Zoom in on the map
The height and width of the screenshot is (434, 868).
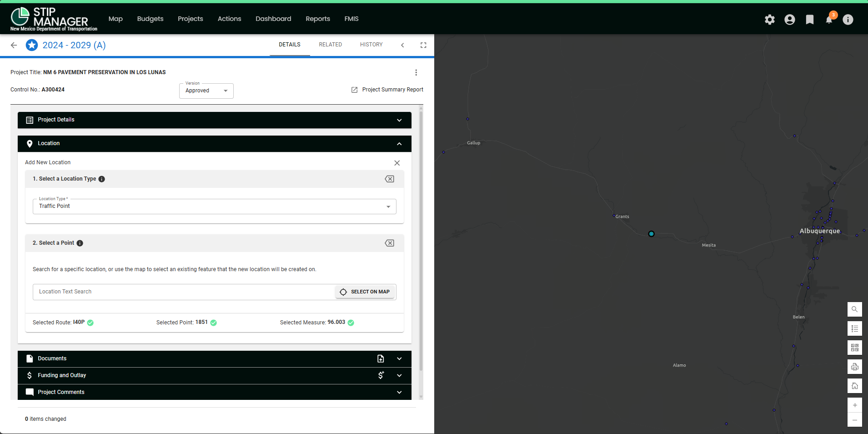[855, 405]
